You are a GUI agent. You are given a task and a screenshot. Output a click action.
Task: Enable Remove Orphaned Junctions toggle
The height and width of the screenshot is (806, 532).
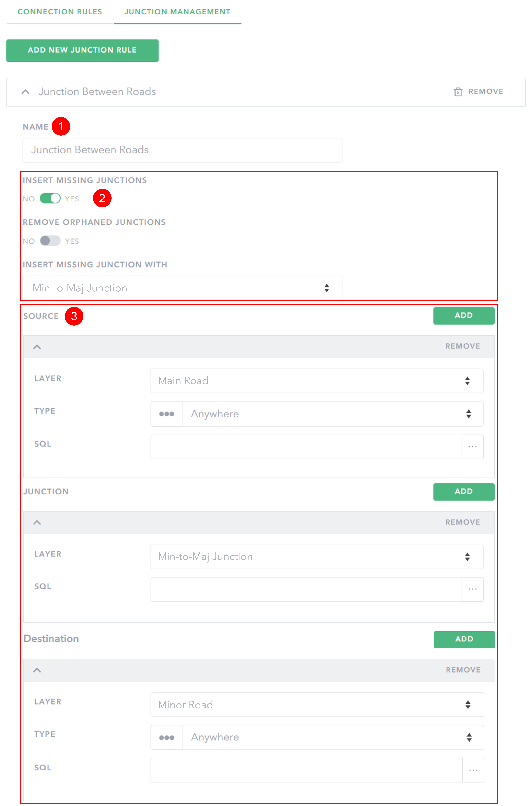(x=50, y=241)
